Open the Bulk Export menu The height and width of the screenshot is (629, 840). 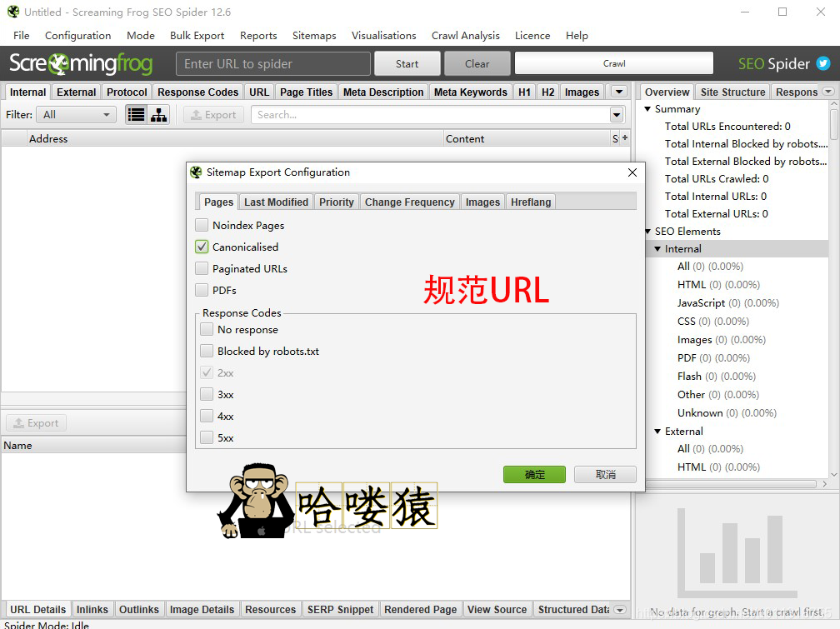click(x=197, y=36)
